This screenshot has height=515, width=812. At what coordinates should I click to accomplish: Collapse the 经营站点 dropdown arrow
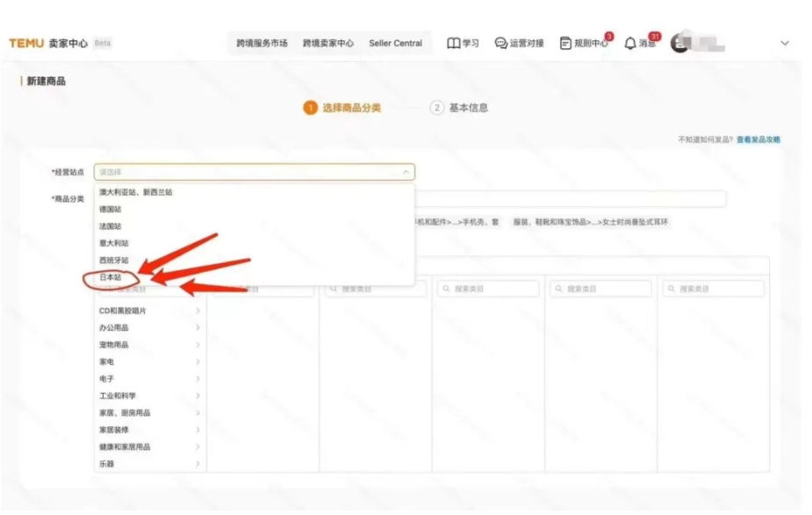[x=406, y=172]
